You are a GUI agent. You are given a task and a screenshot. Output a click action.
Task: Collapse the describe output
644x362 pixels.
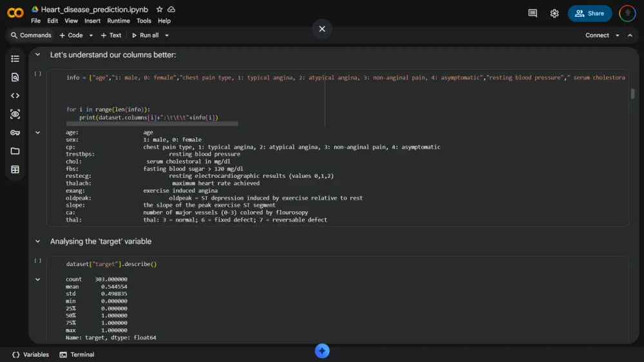pyautogui.click(x=38, y=280)
